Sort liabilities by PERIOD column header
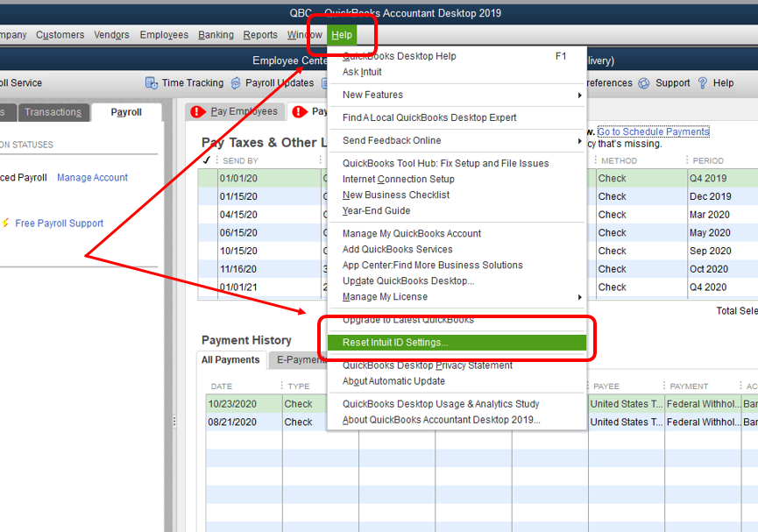 [x=708, y=160]
